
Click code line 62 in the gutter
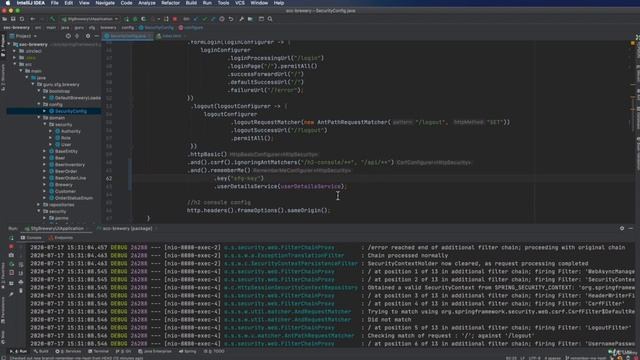pyautogui.click(x=109, y=178)
